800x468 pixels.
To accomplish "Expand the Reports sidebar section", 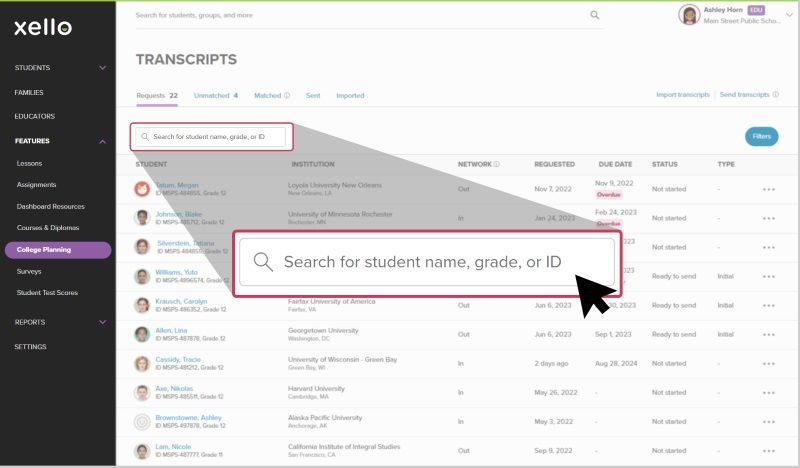I will 102,322.
